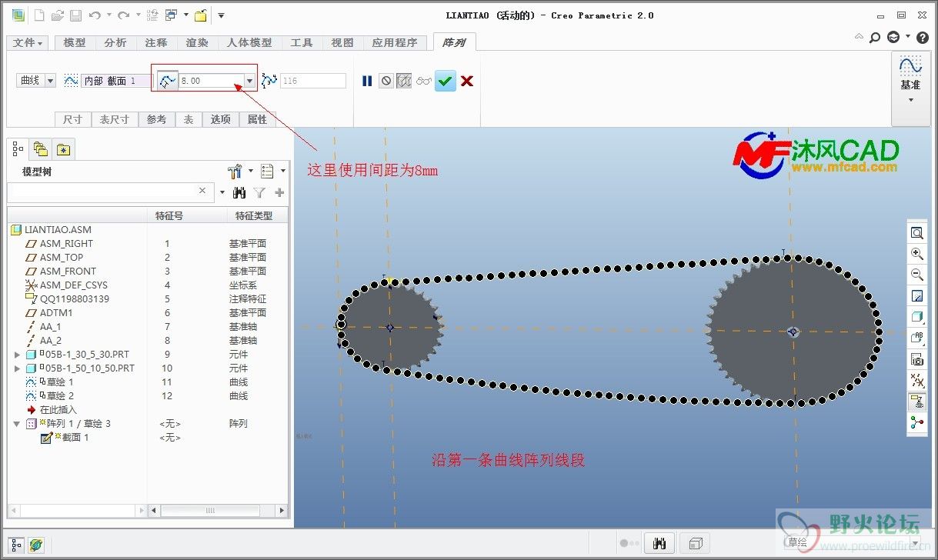
Task: Open the Learning Connector graduation cap icon
Action: pos(893,37)
